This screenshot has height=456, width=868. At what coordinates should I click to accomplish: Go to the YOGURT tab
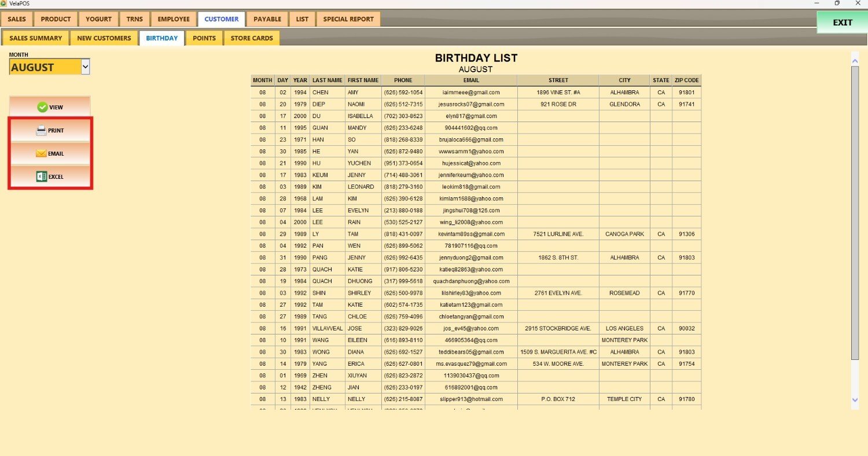point(98,19)
